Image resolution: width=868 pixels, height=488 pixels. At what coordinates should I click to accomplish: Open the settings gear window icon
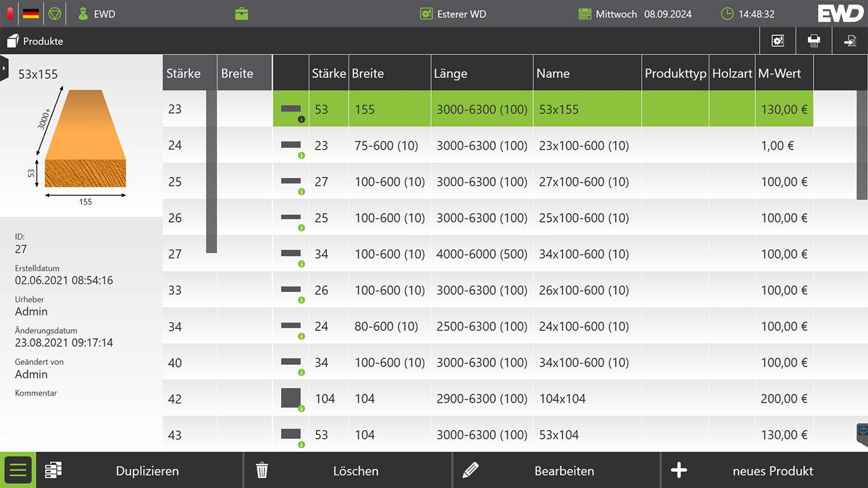coord(778,40)
